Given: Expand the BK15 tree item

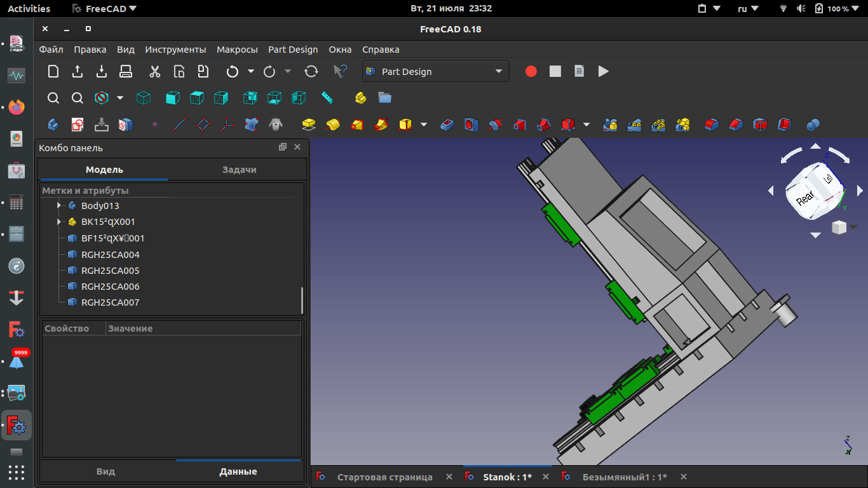Looking at the screenshot, I should pyautogui.click(x=58, y=222).
